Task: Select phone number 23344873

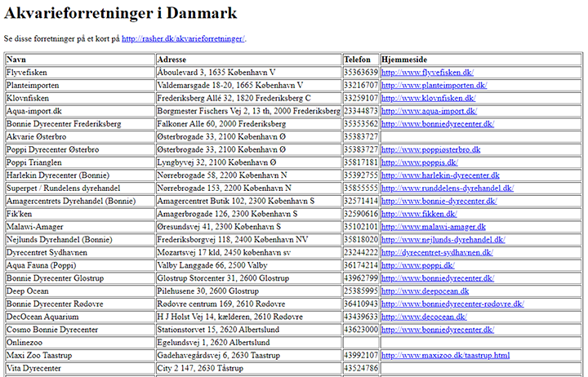Action: click(361, 111)
